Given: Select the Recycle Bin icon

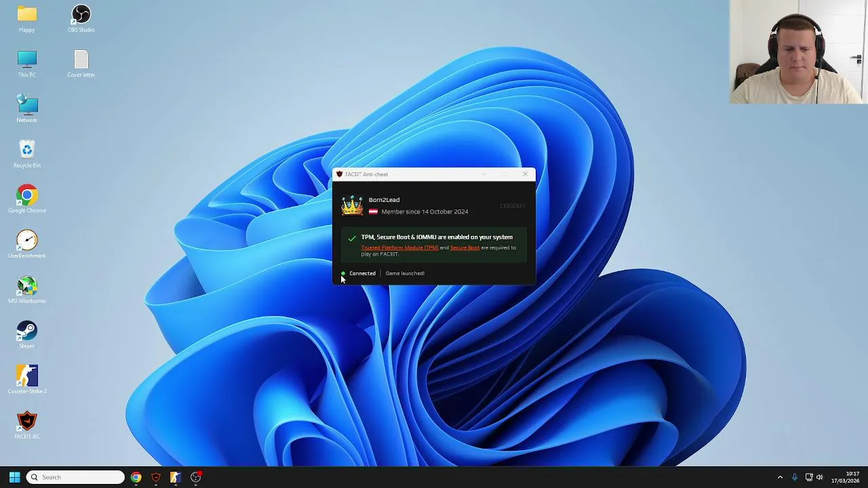Looking at the screenshot, I should (x=27, y=155).
